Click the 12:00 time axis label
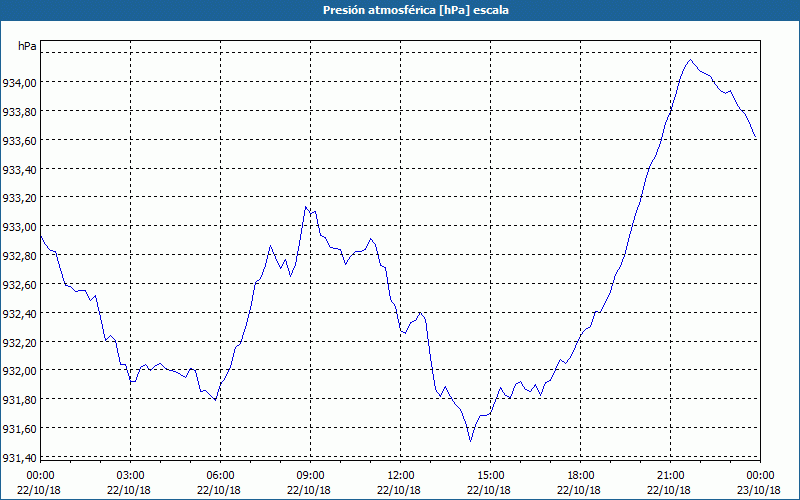The width and height of the screenshot is (800, 500). click(401, 476)
